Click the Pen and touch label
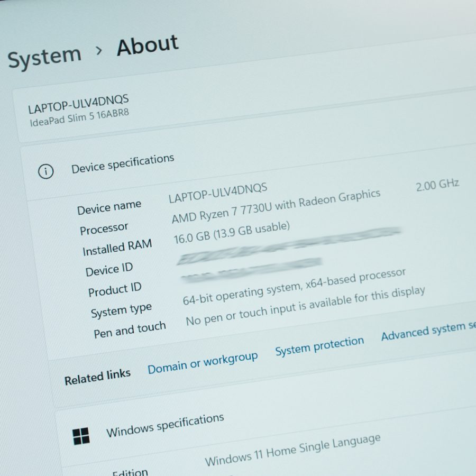The height and width of the screenshot is (476, 476). click(130, 330)
